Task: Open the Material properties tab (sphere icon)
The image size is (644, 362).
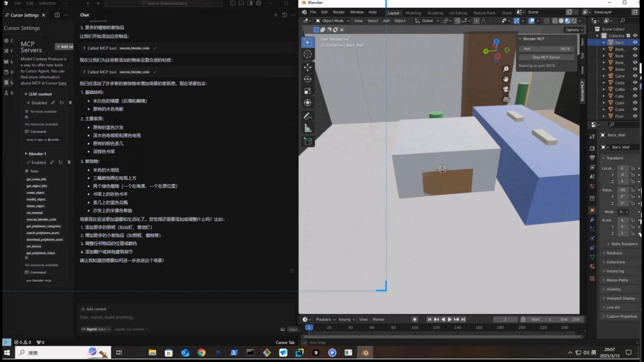Action: pyautogui.click(x=592, y=266)
